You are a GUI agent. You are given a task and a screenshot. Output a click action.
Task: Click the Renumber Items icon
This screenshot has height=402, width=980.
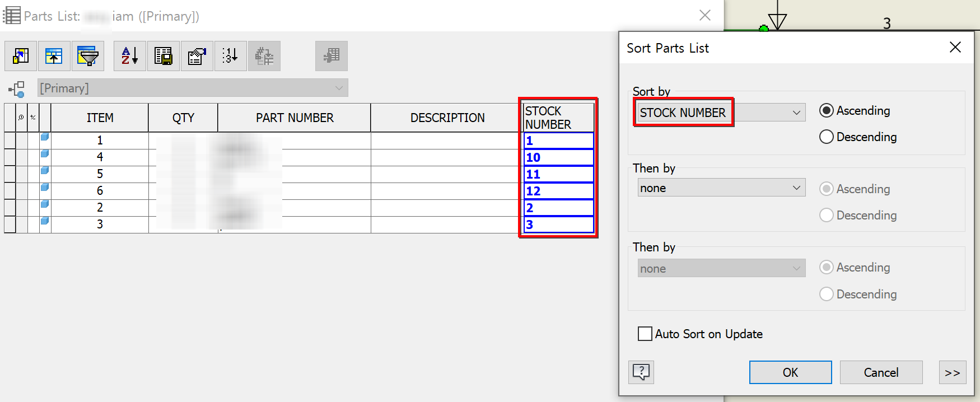(230, 56)
